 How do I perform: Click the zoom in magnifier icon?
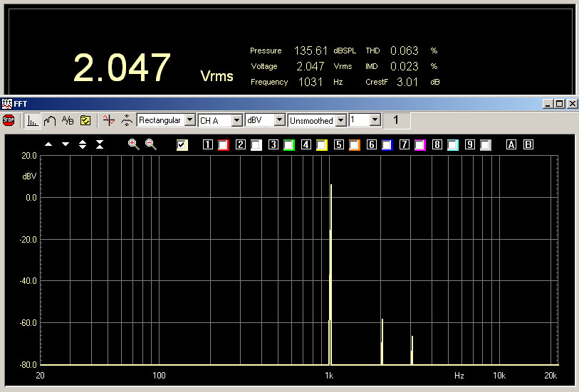[x=133, y=144]
